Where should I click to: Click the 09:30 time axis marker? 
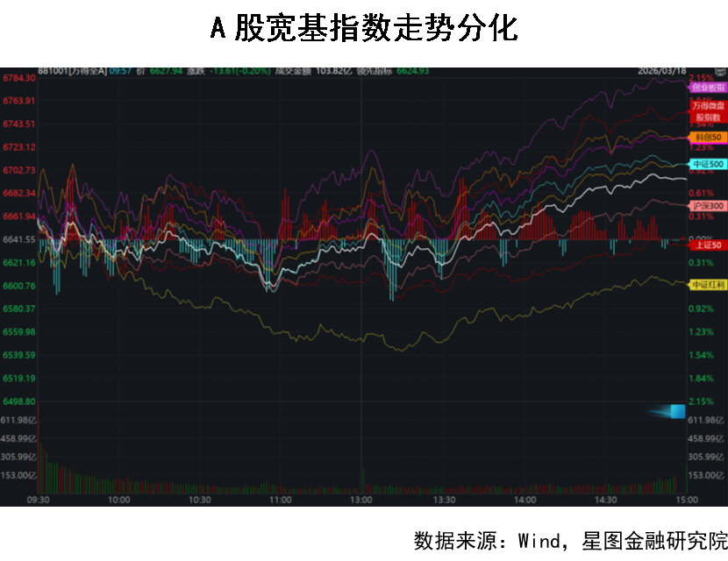coord(39,500)
